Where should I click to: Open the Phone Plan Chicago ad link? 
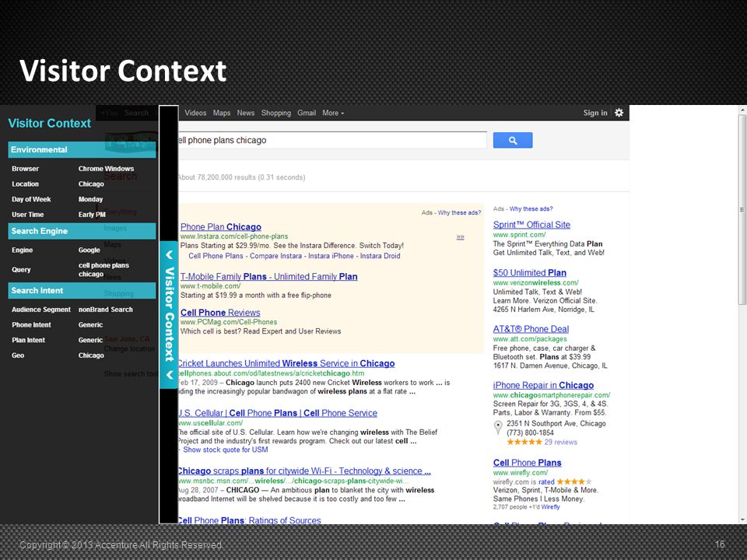(x=220, y=227)
